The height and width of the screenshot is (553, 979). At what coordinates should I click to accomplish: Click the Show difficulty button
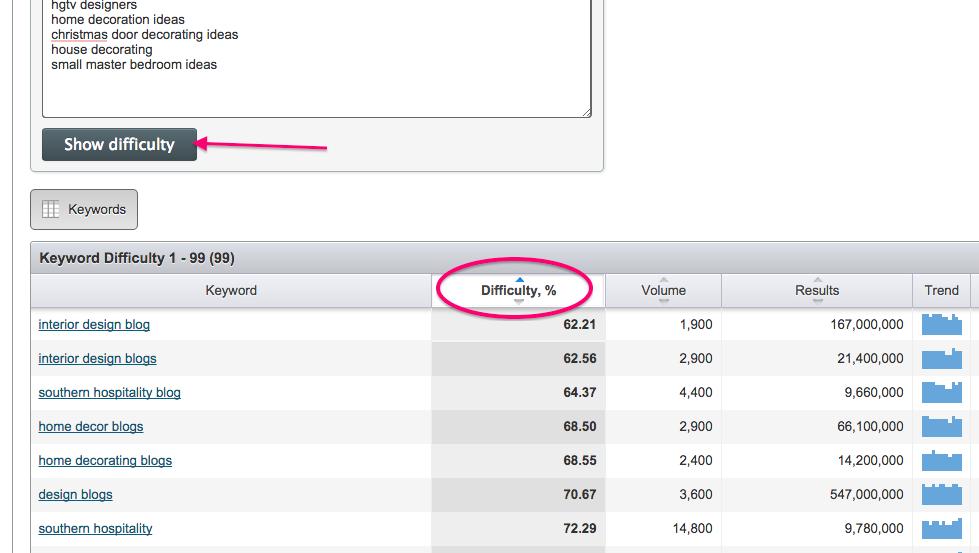(x=119, y=144)
